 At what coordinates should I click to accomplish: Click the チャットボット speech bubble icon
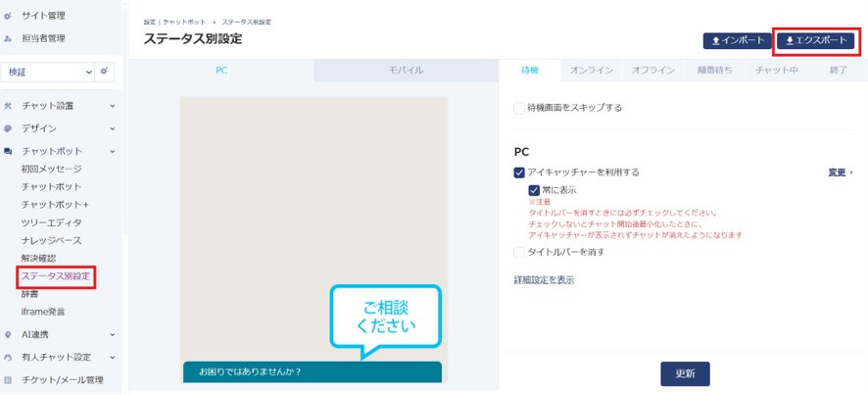[8, 151]
